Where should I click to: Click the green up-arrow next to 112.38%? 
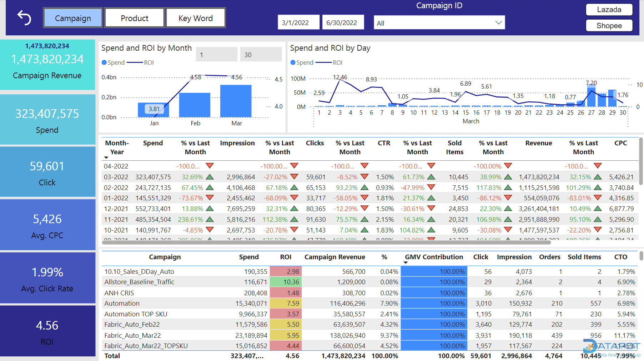(294, 219)
